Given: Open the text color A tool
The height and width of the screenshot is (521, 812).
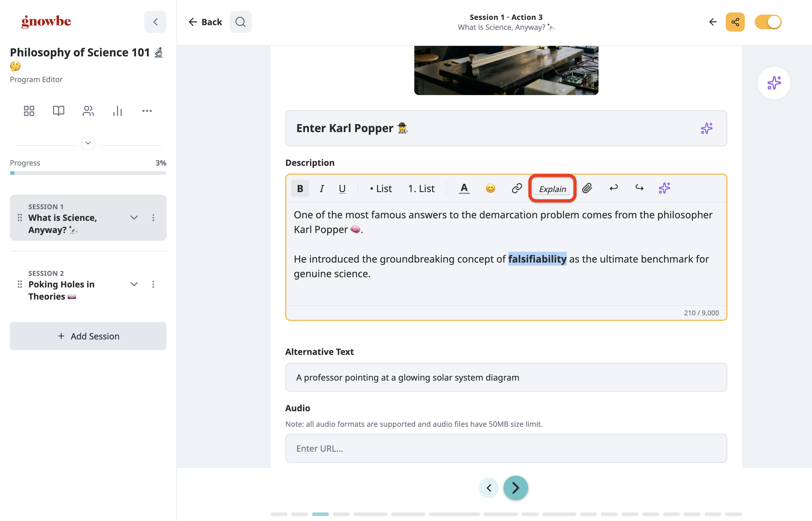Looking at the screenshot, I should pyautogui.click(x=464, y=188).
